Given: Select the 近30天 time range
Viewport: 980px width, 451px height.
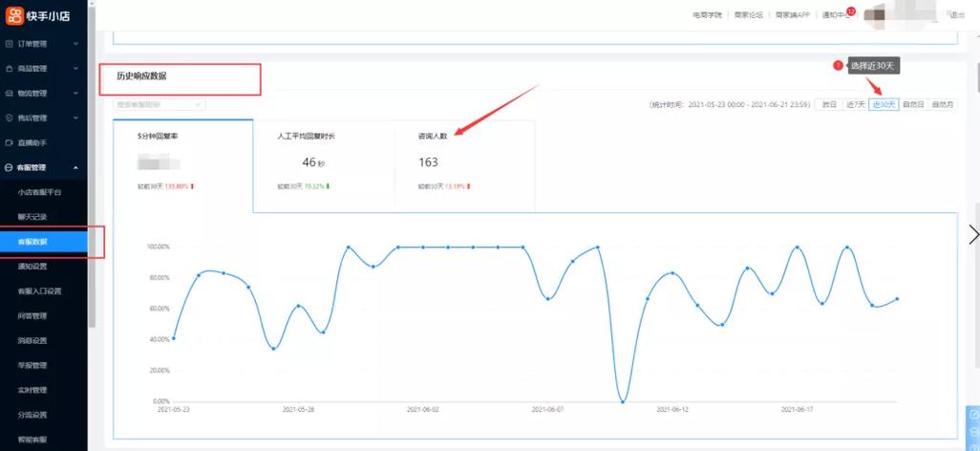Looking at the screenshot, I should 884,104.
